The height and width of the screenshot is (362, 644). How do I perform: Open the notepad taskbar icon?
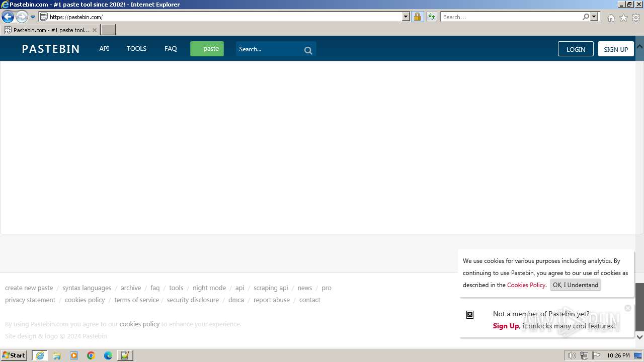point(125,355)
